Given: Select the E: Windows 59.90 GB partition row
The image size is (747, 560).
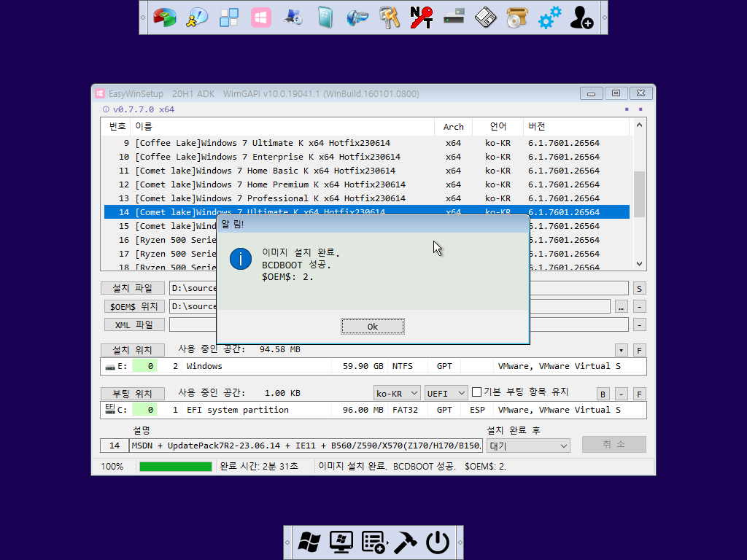Looking at the screenshot, I should (x=373, y=366).
